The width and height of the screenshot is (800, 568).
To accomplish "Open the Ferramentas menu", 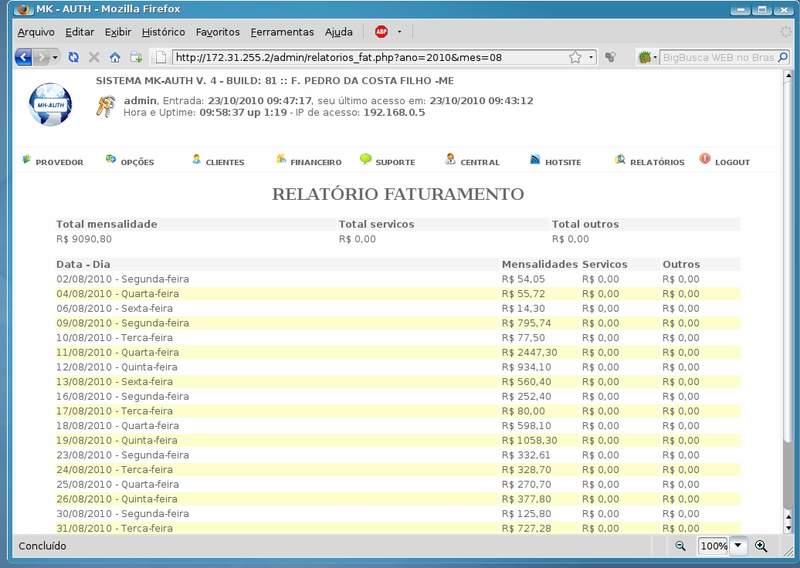I will click(282, 32).
